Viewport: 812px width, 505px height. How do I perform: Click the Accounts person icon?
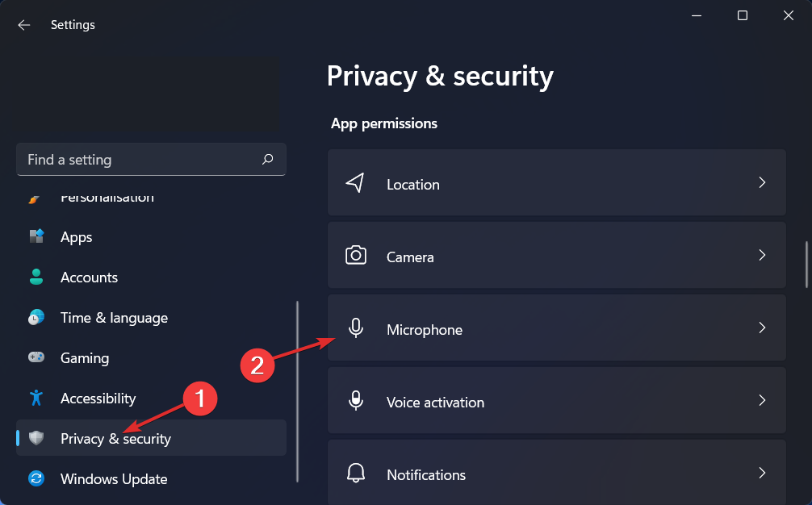pos(36,278)
